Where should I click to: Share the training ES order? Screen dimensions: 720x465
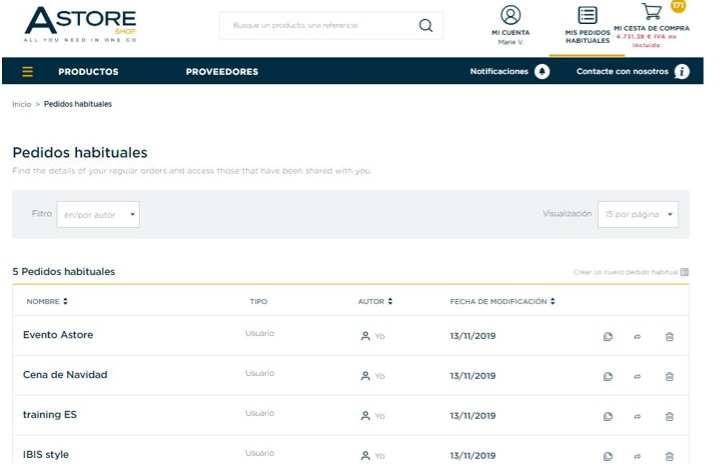coord(637,416)
